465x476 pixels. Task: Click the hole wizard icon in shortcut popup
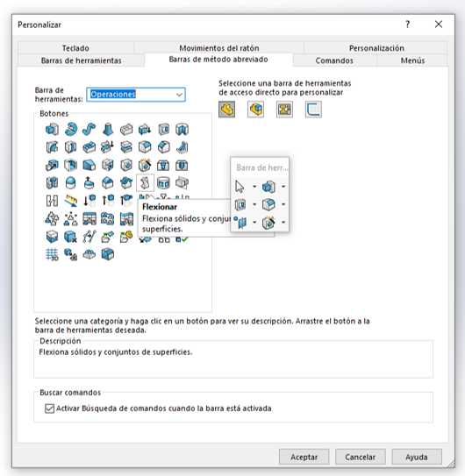click(268, 222)
